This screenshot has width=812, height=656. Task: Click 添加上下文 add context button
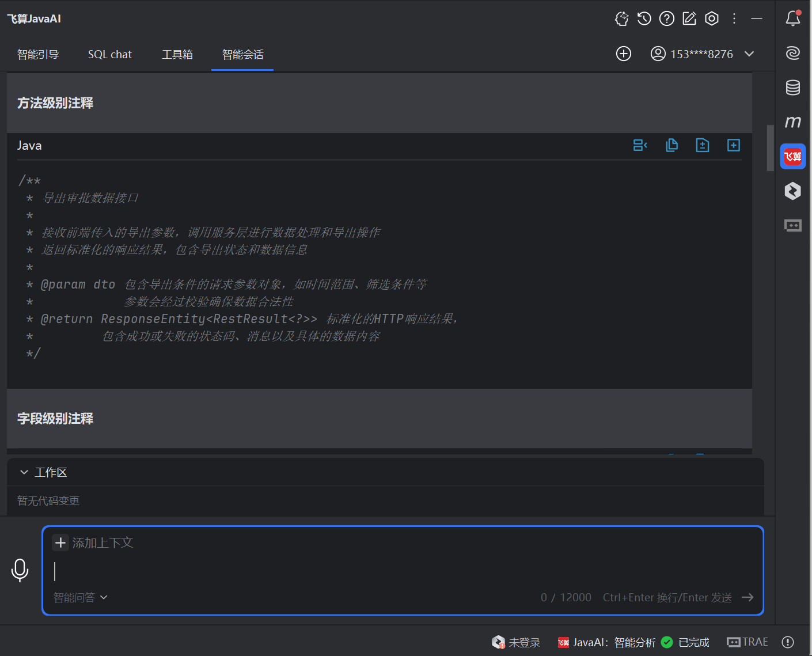[x=93, y=543]
